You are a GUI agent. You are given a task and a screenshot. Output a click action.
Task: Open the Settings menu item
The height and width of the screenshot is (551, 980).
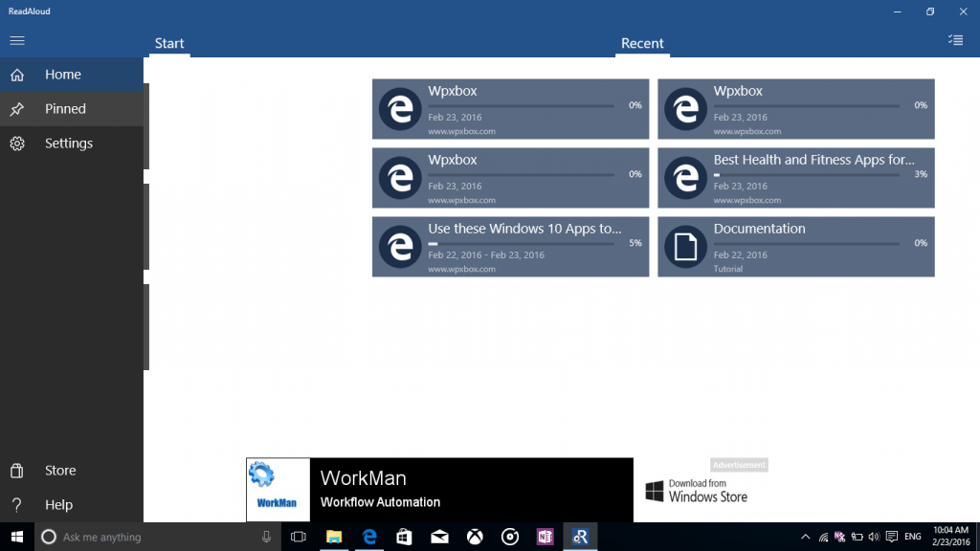click(x=72, y=143)
